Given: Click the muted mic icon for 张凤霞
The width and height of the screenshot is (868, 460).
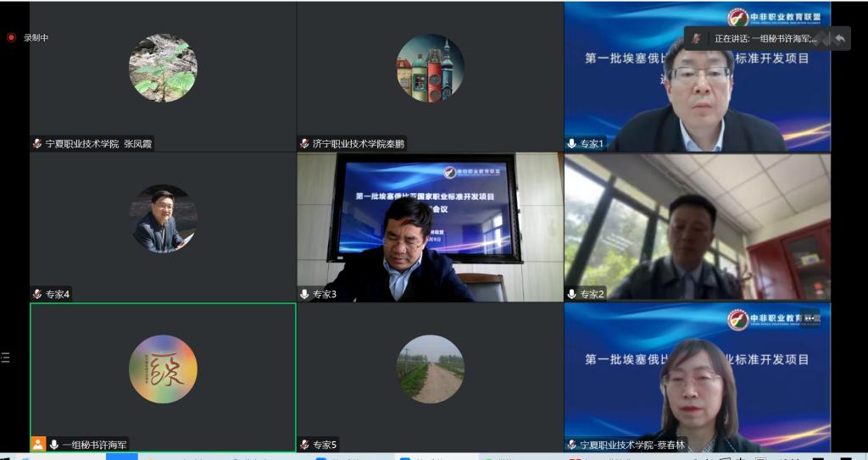Looking at the screenshot, I should [37, 144].
